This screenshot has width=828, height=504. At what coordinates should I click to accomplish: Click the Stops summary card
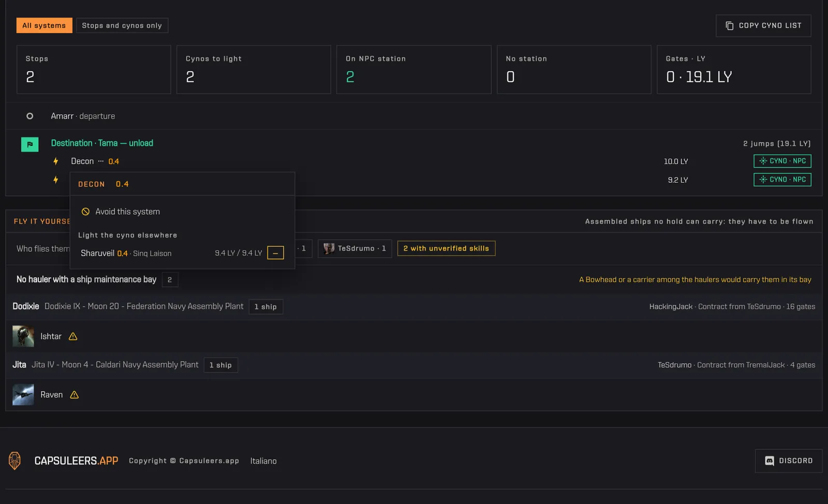94,69
